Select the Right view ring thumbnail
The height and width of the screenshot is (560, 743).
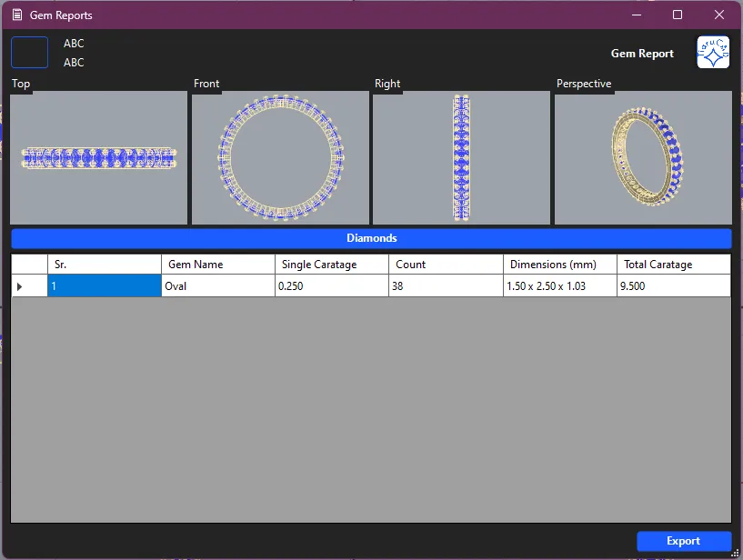[x=461, y=157]
